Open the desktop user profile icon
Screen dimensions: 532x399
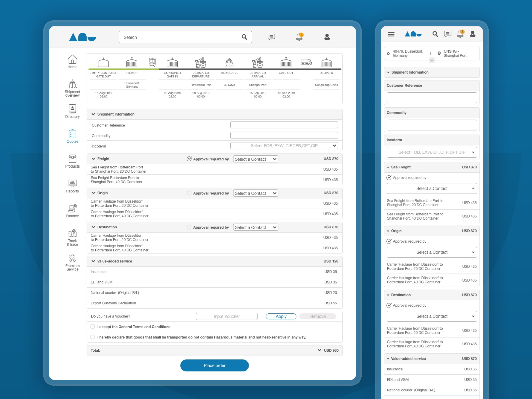pyautogui.click(x=327, y=37)
